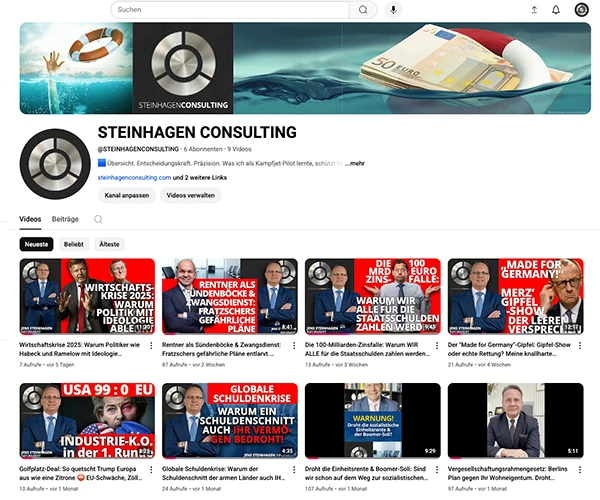Click '87 Aufrufe · vor 2 Wochen' text

193,365
